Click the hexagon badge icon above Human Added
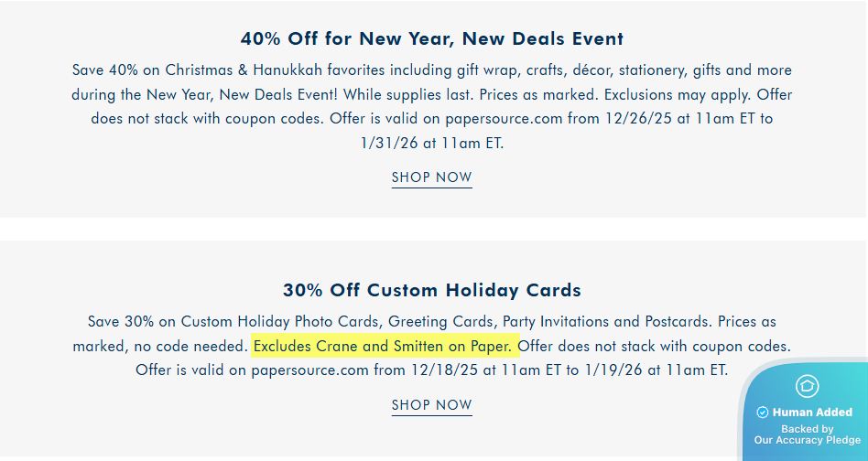 (x=807, y=386)
